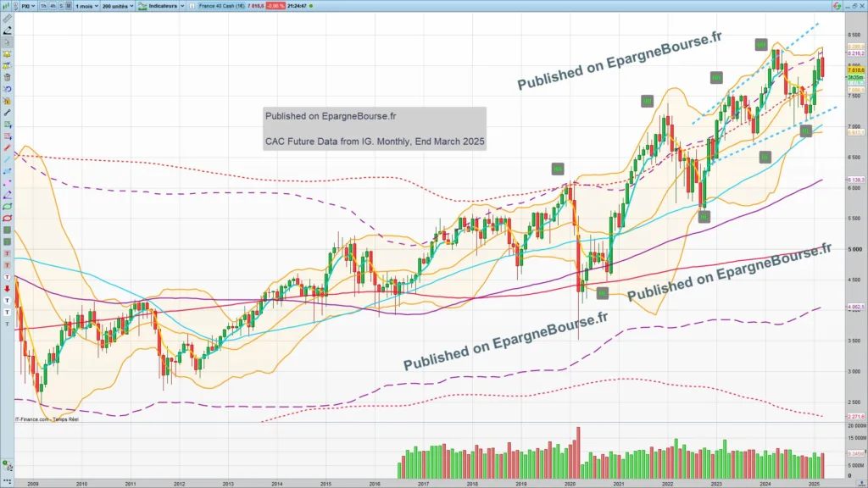
Task: Lock drawings with the padlock icon
Action: pyautogui.click(x=7, y=102)
